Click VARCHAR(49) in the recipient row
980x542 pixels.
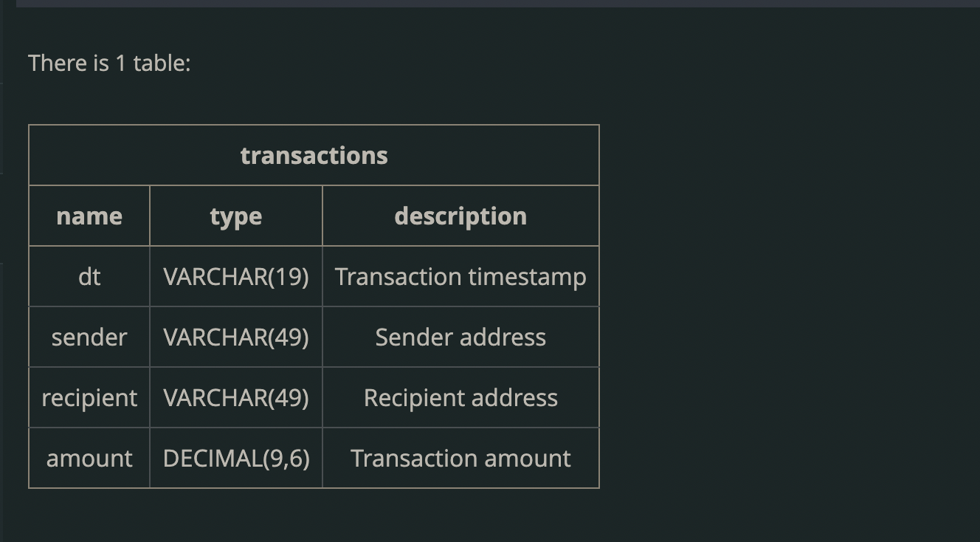(x=235, y=398)
